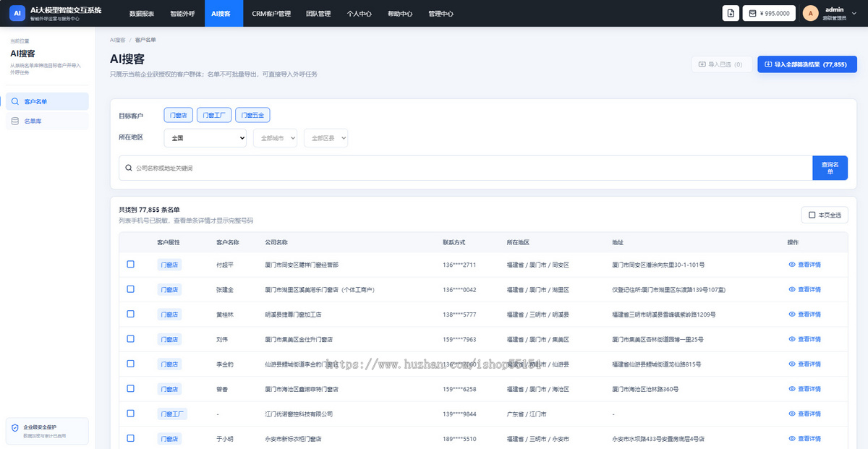Viewport: 868px width, 449px height.
Task: Tick the checkbox for 付超平's row
Action: [131, 264]
